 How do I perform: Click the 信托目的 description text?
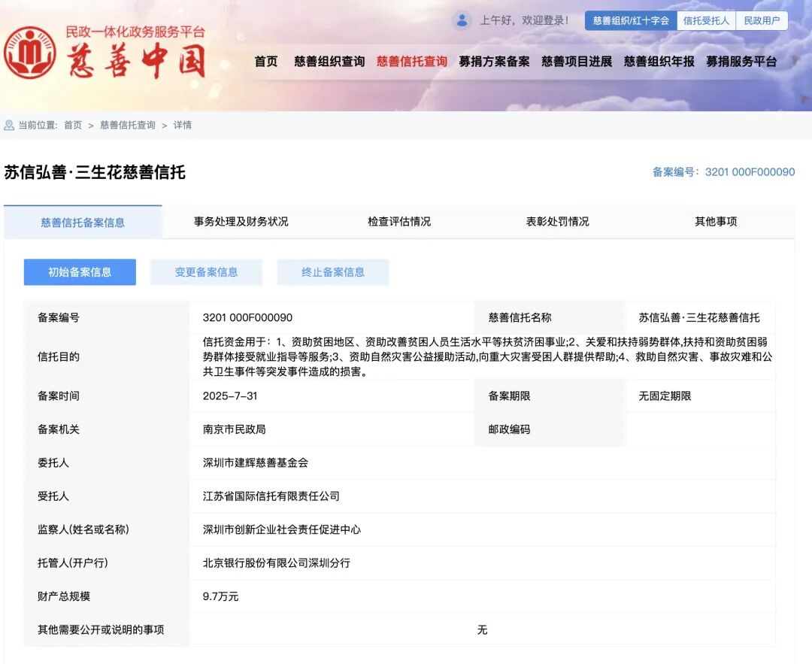[486, 357]
